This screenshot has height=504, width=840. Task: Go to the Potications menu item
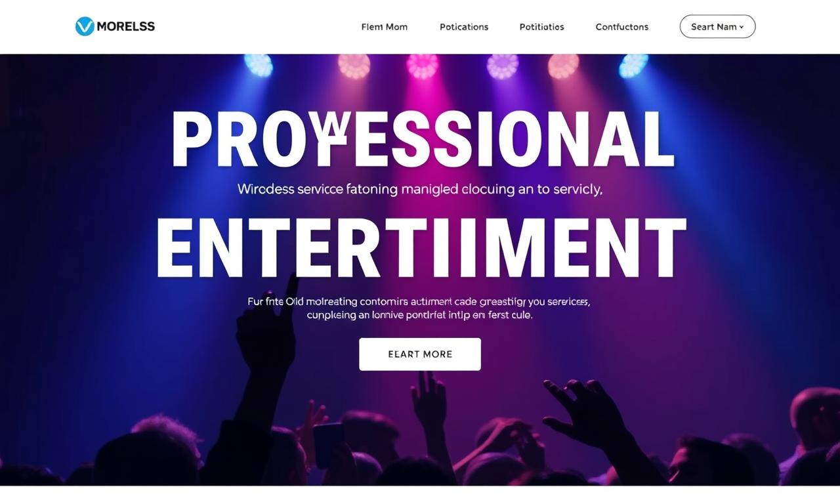click(464, 27)
